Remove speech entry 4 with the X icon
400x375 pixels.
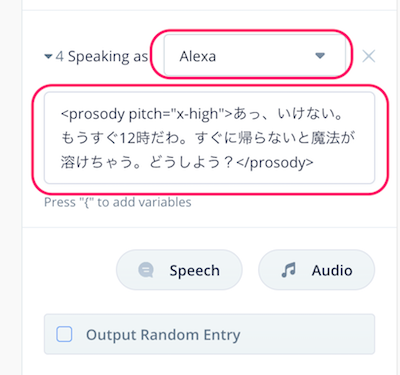pyautogui.click(x=369, y=56)
